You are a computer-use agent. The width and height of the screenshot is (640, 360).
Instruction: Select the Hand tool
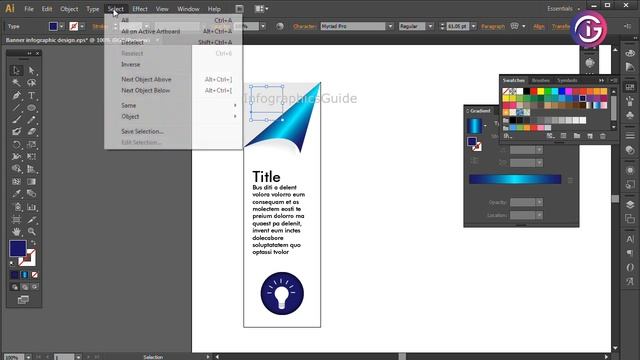16,231
